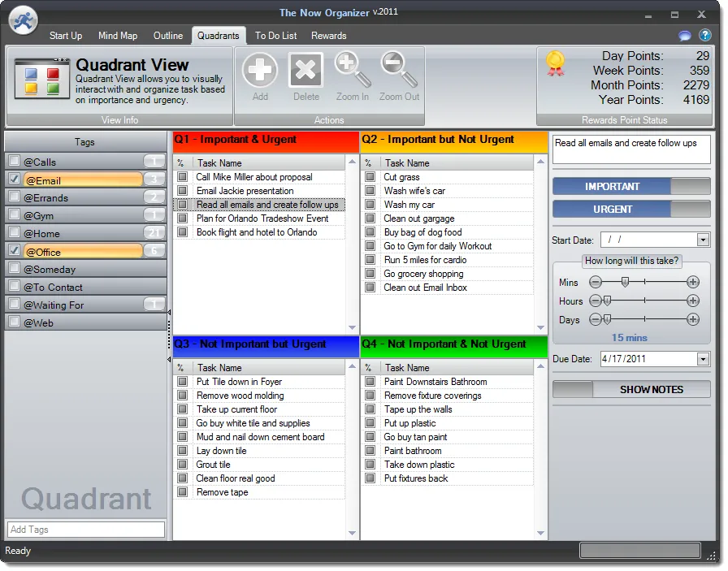
Task: Click the rewards medal icon
Action: tap(556, 65)
